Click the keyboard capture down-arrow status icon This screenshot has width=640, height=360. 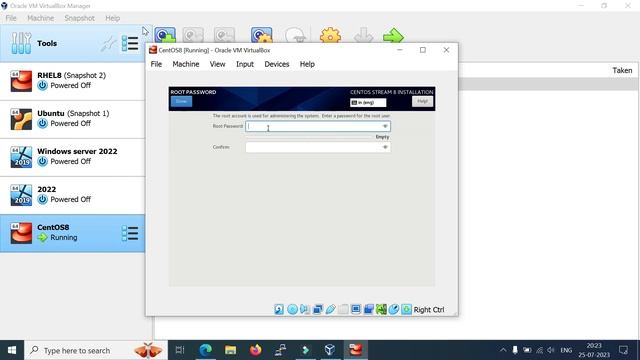407,309
